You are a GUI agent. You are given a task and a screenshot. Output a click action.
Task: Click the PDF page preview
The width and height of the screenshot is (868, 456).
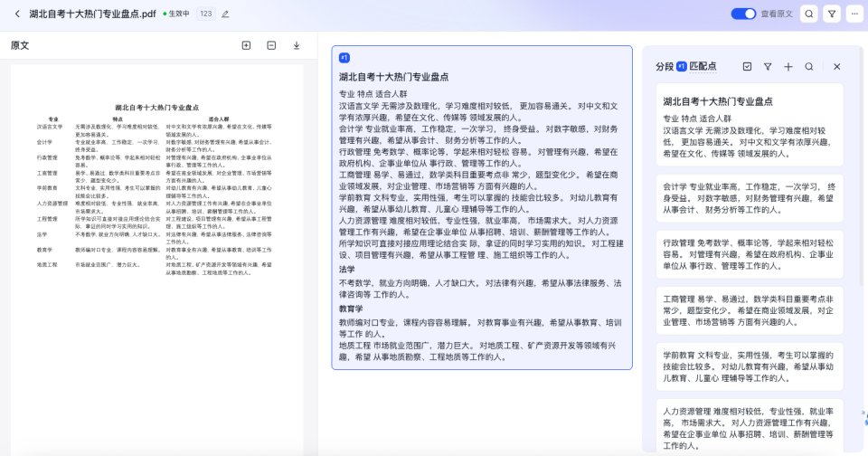point(158,226)
